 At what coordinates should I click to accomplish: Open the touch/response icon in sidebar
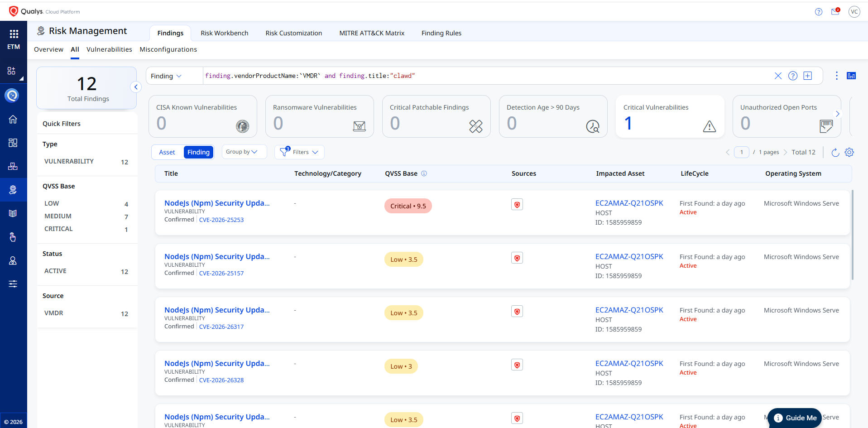[x=13, y=237]
